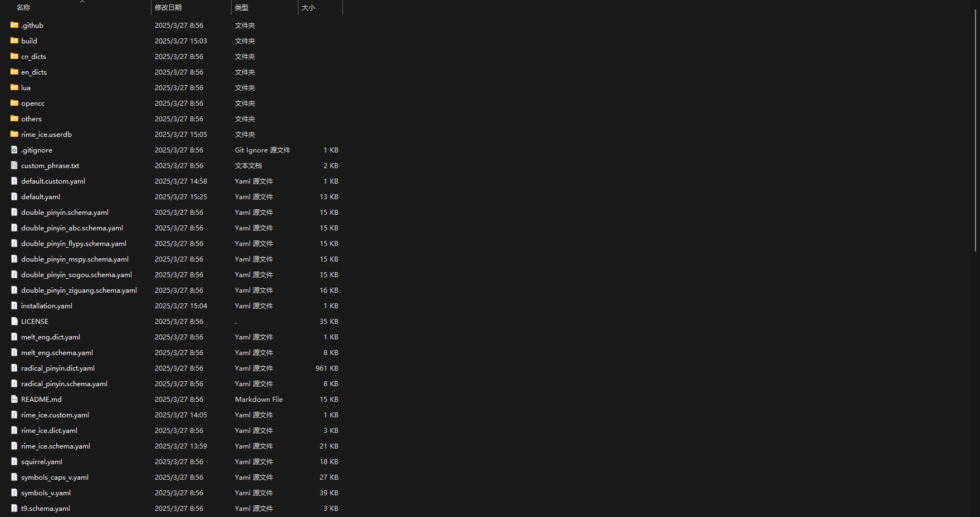The height and width of the screenshot is (517, 980).
Task: Click the 2025/3/27 13:59 modified date
Action: pyautogui.click(x=181, y=446)
